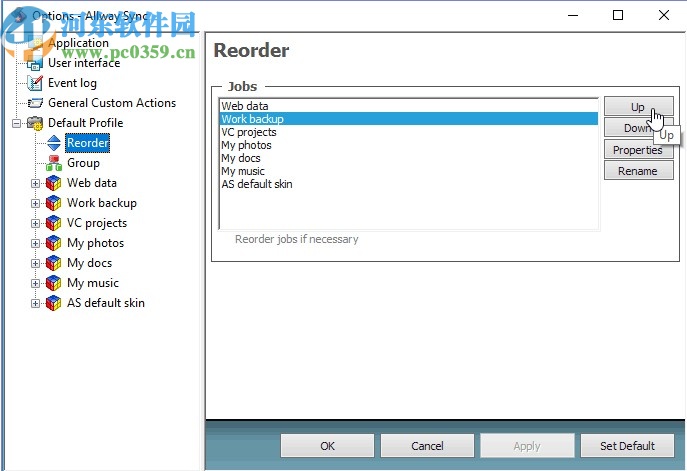Click the Event log notebook icon

pos(35,83)
